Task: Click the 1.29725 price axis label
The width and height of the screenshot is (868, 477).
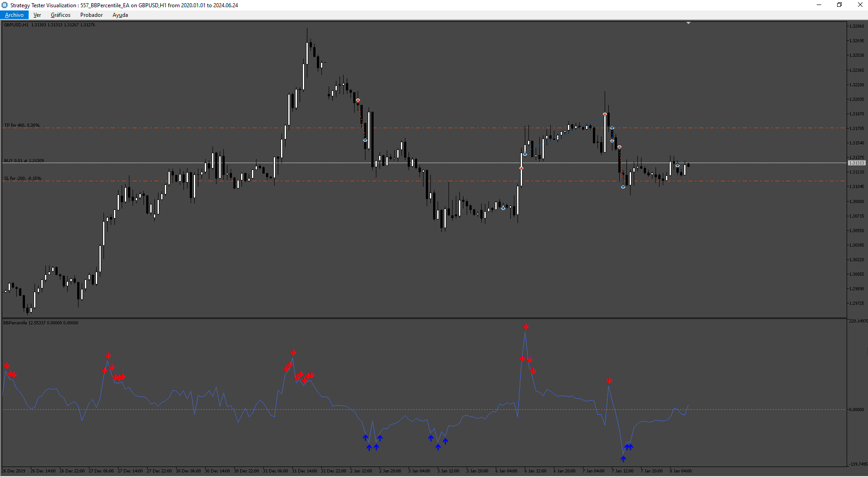Action: [x=857, y=303]
